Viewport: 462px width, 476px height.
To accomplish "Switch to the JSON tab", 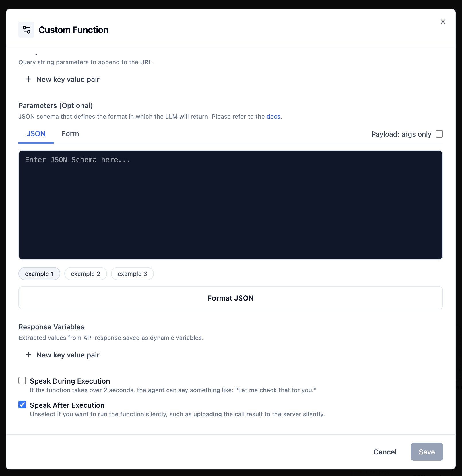I will tap(36, 133).
